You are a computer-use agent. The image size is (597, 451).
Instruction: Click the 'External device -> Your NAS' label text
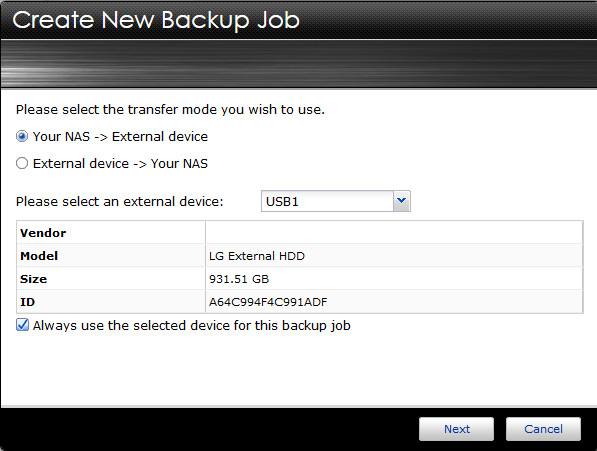pos(120,163)
